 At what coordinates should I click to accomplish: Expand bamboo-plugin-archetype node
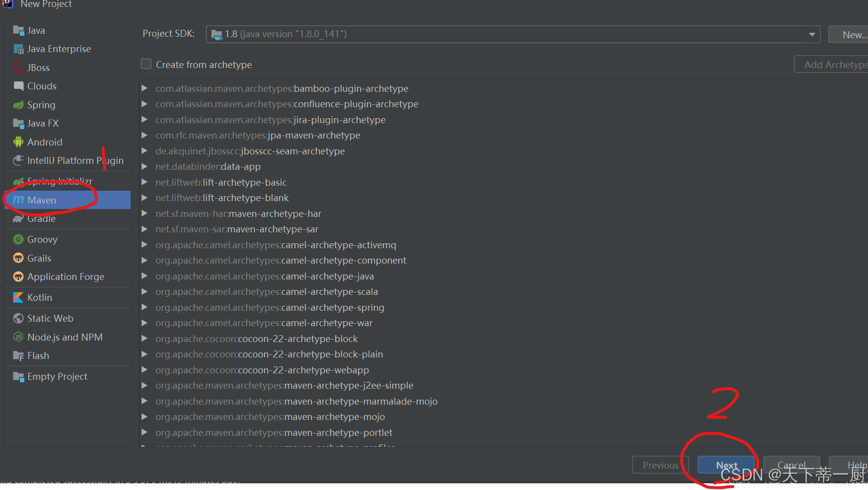pyautogui.click(x=145, y=88)
